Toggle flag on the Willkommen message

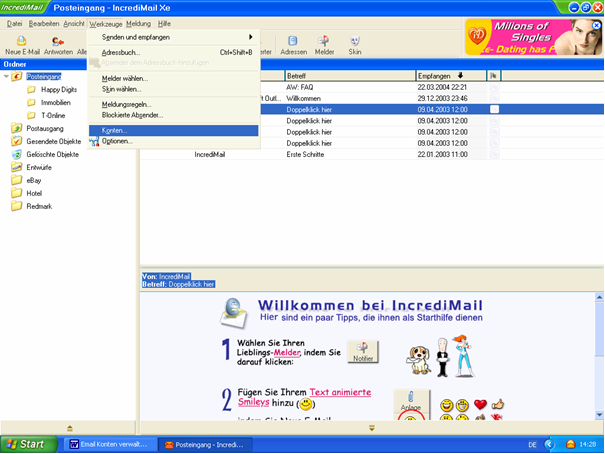pyautogui.click(x=494, y=98)
